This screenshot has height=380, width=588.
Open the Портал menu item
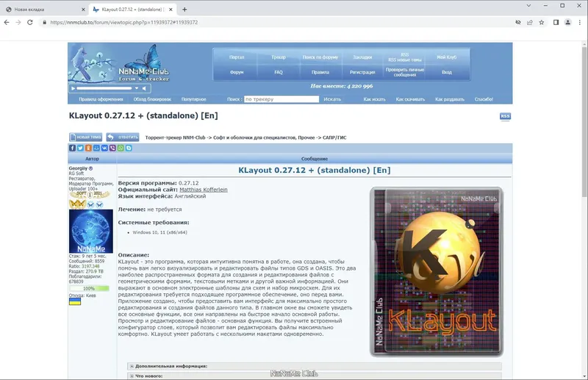pos(237,57)
